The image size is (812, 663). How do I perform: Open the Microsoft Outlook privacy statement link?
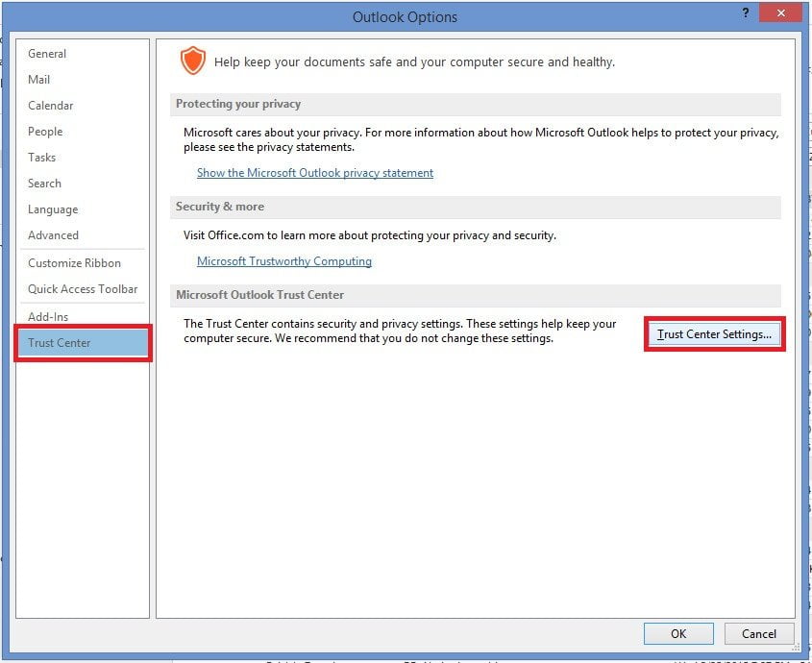(x=315, y=173)
